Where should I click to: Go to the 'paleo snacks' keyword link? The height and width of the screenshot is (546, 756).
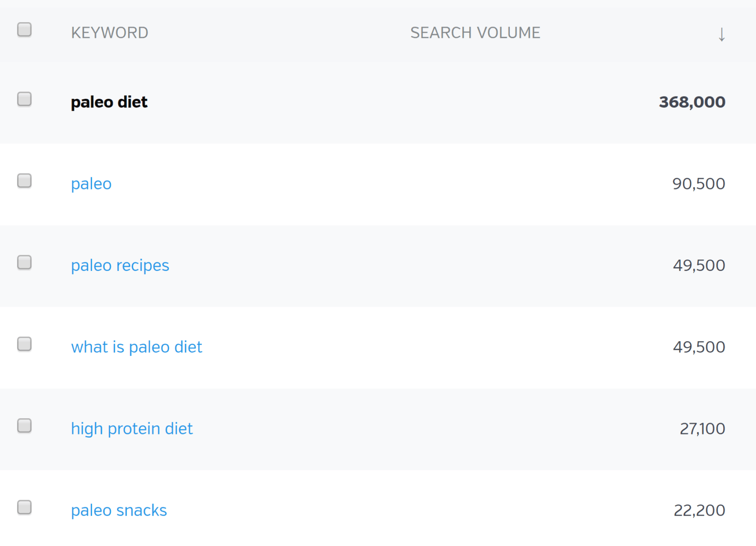click(x=119, y=511)
